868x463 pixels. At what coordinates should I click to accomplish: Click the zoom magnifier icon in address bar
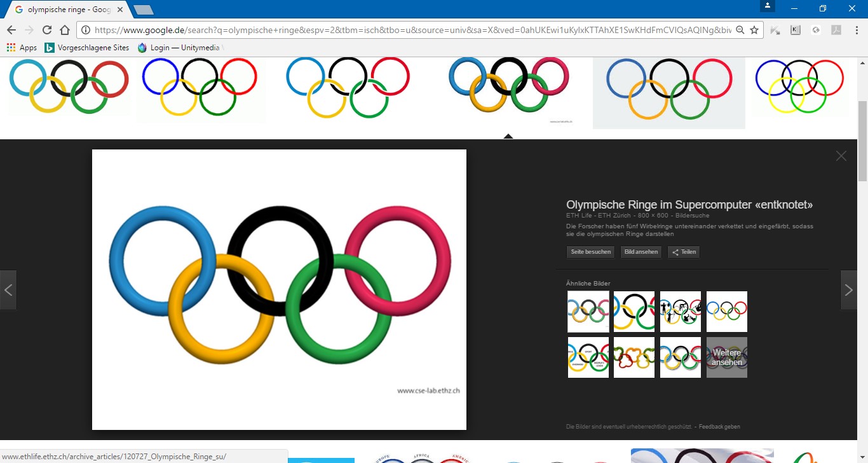(x=740, y=30)
